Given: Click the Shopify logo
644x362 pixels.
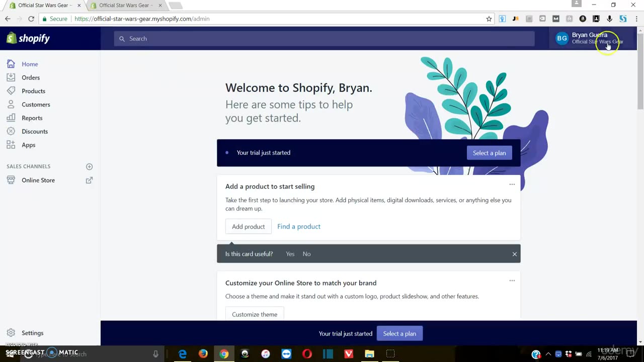Looking at the screenshot, I should click(x=28, y=38).
